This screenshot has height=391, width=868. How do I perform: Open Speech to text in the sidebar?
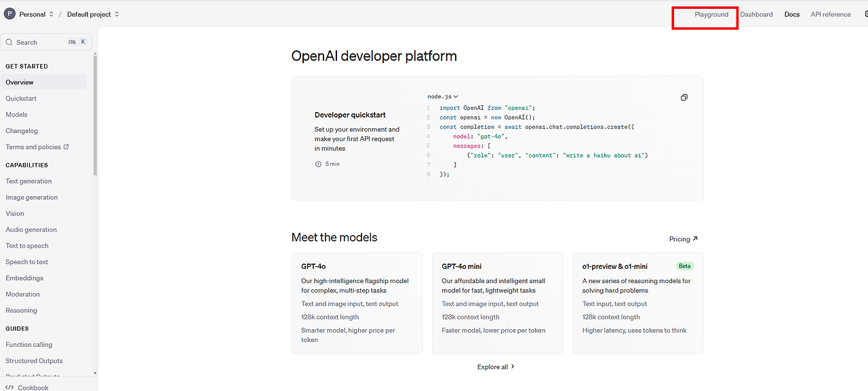27,262
